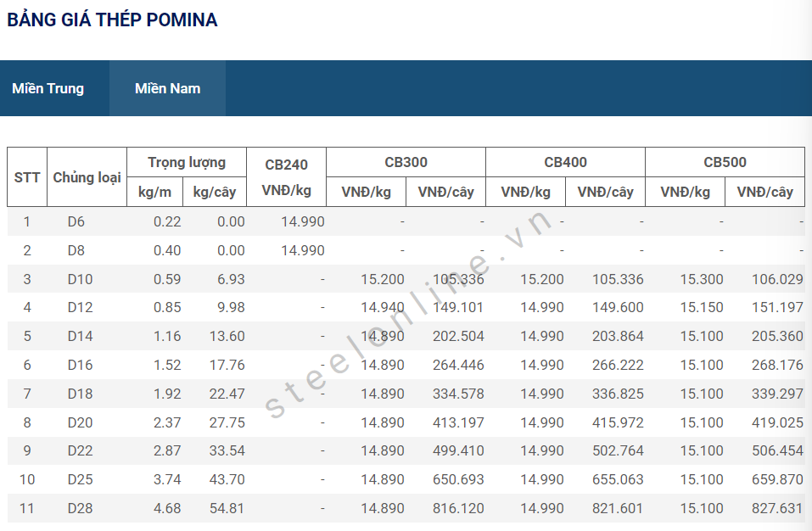This screenshot has height=531, width=812.
Task: Click the CB240 VNĐ/kg header
Action: [x=287, y=177]
